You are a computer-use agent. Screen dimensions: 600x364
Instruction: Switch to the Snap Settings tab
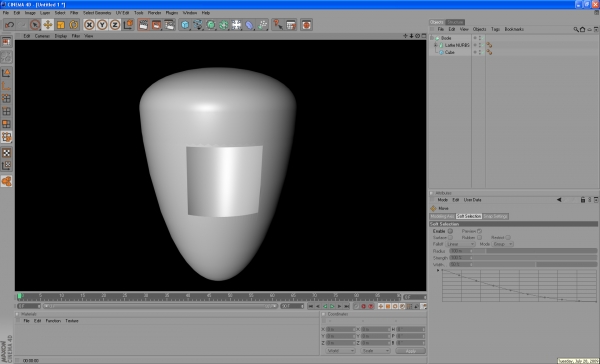point(496,216)
